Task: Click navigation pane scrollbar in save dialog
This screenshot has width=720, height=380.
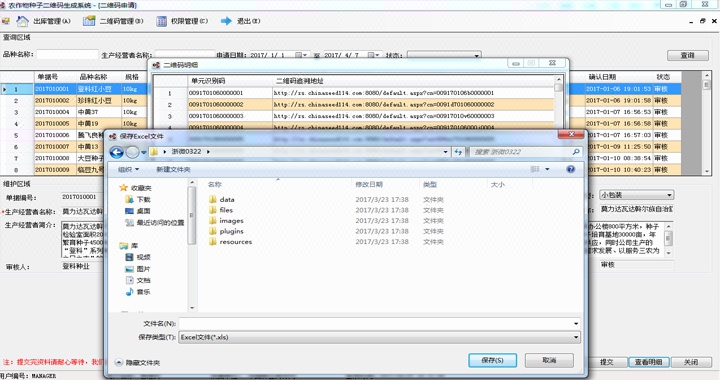Action: click(192, 245)
